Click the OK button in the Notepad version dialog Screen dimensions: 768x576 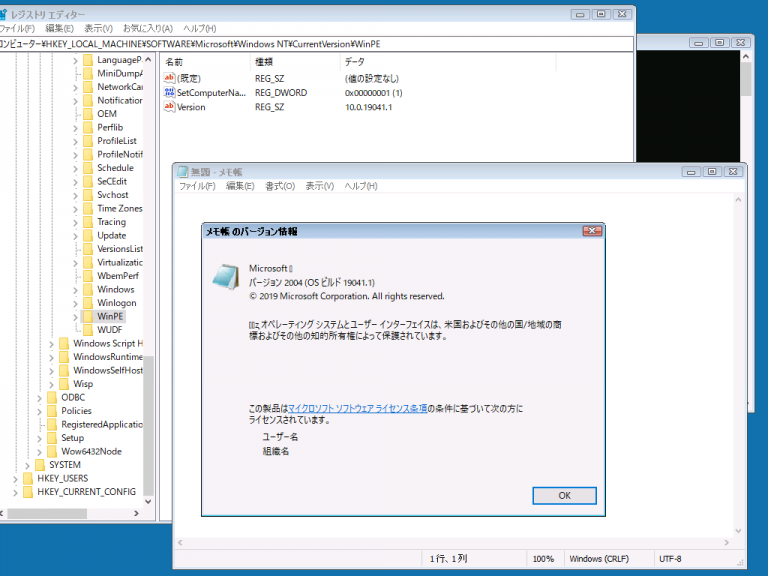click(x=564, y=495)
